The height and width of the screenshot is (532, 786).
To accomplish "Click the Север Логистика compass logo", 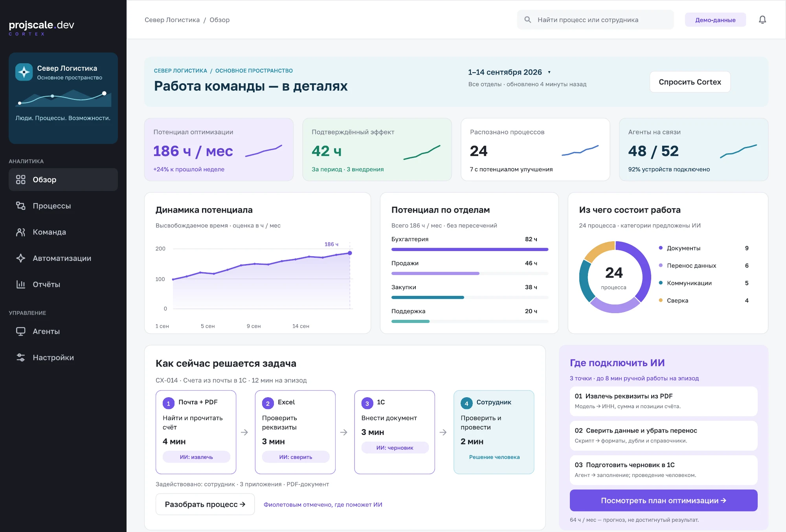I will pos(24,72).
